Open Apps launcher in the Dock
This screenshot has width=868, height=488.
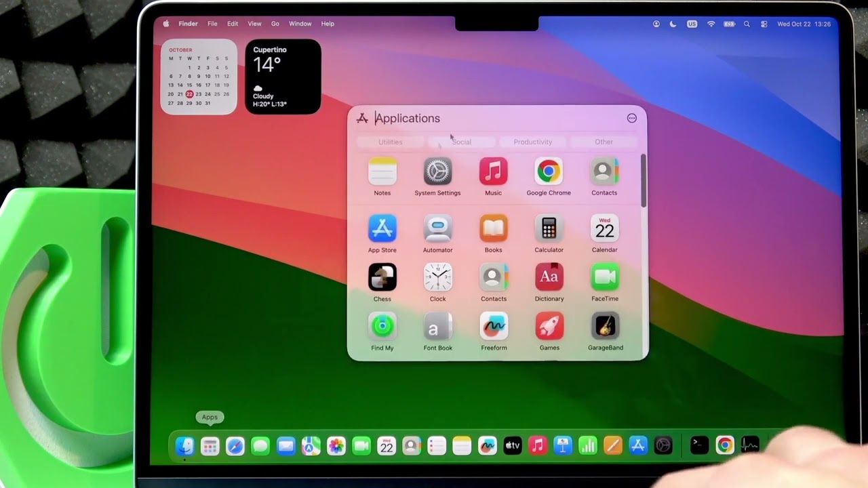tap(210, 446)
